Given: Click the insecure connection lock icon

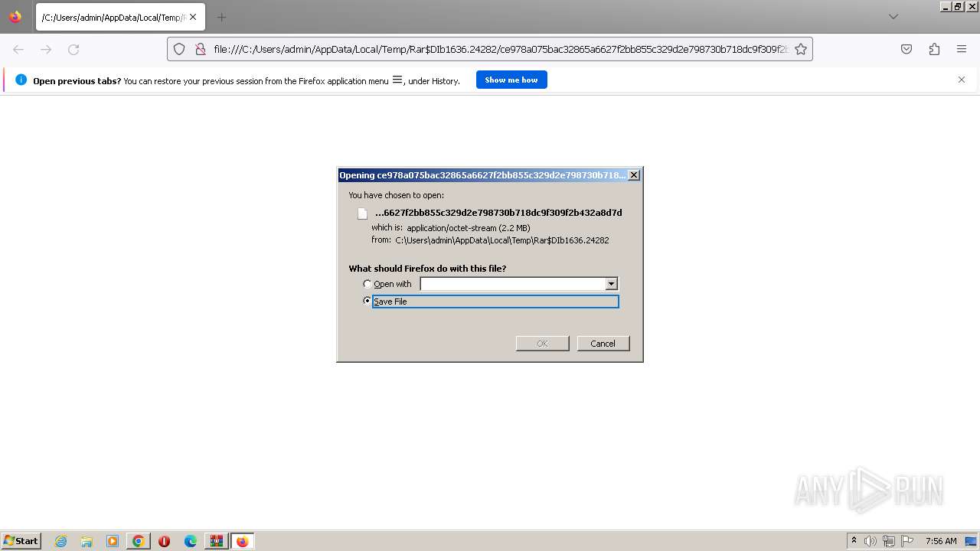Looking at the screenshot, I should coord(201,49).
